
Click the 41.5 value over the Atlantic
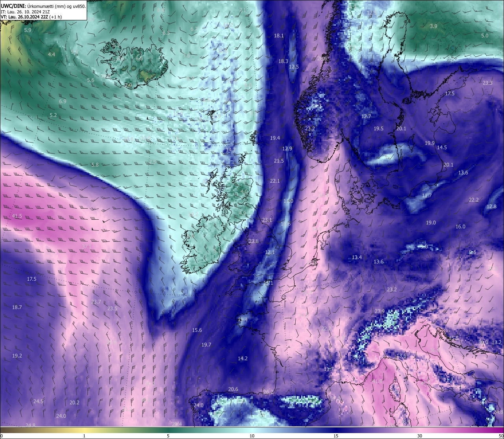coord(17,216)
